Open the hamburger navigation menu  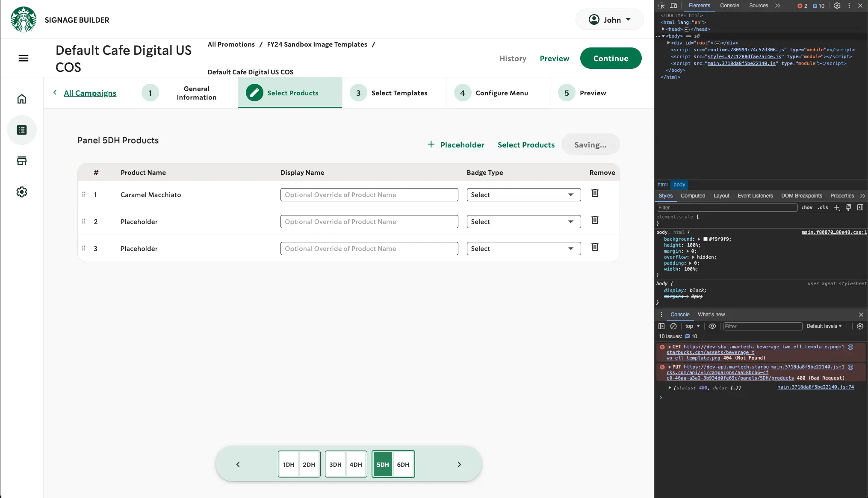click(x=24, y=58)
